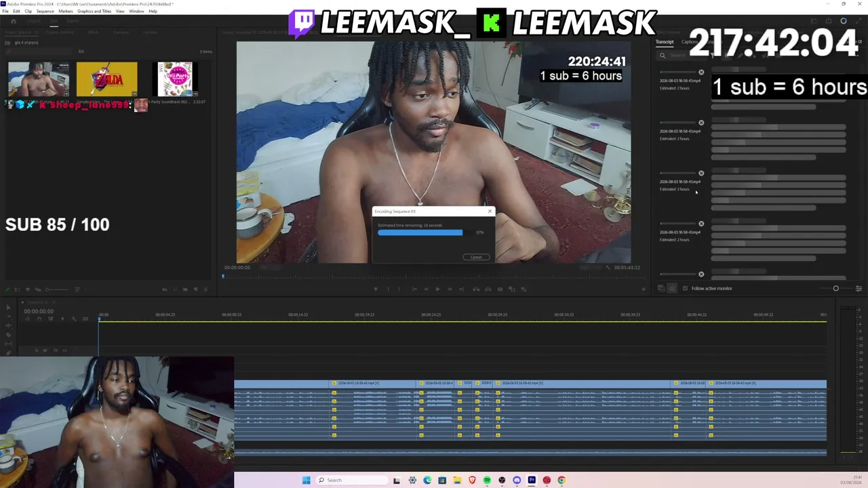868x488 pixels.
Task: Switch to the Captions tab
Action: tap(690, 42)
